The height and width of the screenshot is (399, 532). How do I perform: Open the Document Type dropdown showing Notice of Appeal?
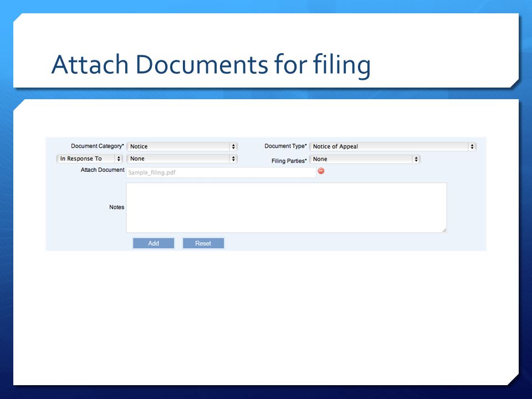coord(393,146)
